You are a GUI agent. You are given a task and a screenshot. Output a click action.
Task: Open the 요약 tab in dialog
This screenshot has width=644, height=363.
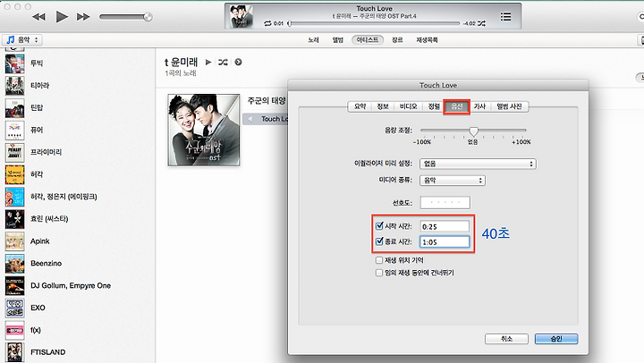point(360,106)
